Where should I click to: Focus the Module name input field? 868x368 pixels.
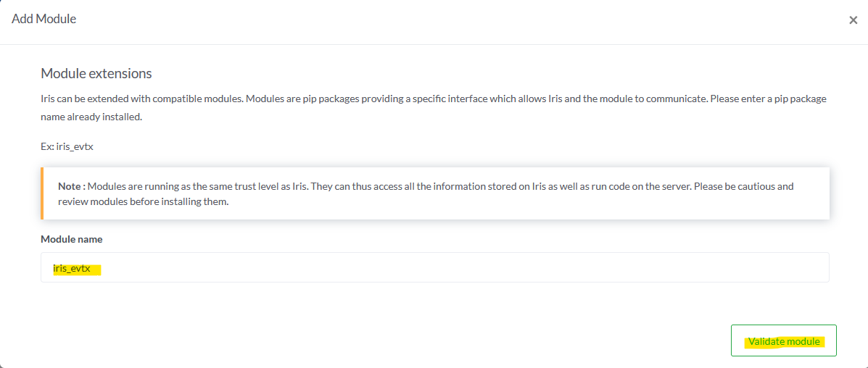point(434,267)
